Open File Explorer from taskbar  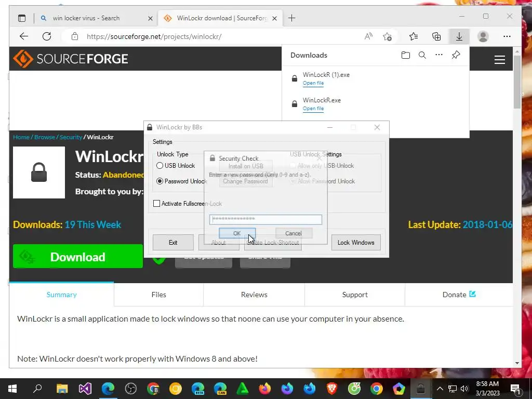[x=62, y=389]
